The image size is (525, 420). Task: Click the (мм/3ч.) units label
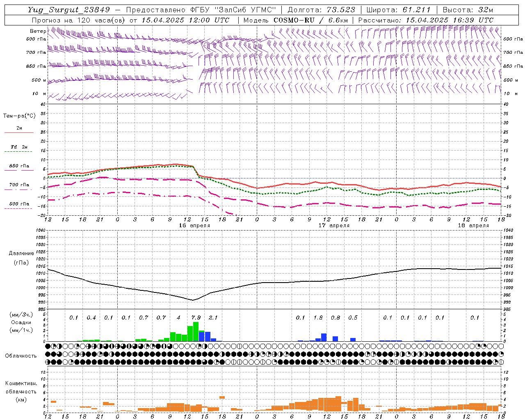pyautogui.click(x=21, y=315)
